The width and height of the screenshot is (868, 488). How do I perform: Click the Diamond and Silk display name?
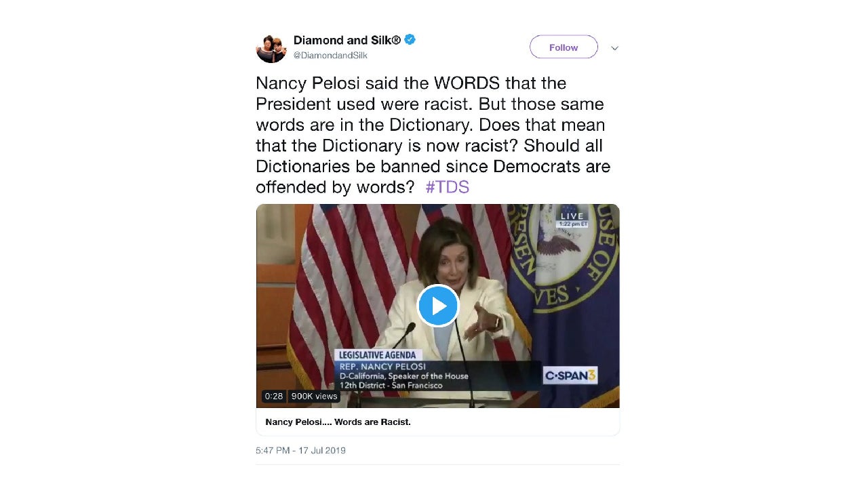pos(347,40)
